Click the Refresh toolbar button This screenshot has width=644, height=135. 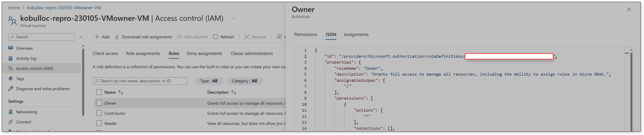[x=224, y=37]
